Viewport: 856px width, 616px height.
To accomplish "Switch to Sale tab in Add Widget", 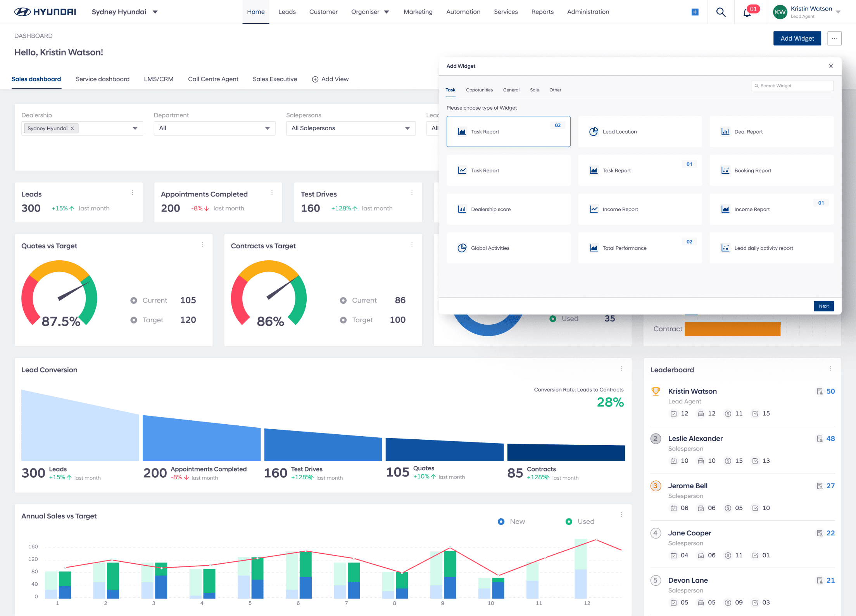I will pyautogui.click(x=534, y=90).
